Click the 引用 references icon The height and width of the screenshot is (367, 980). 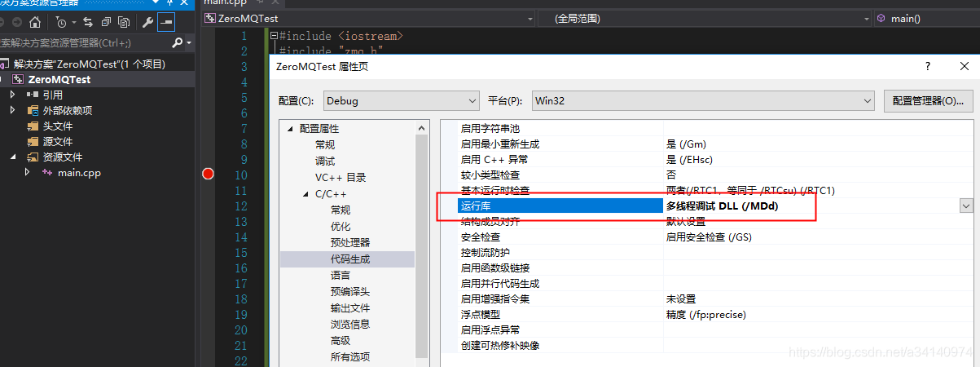[x=33, y=95]
